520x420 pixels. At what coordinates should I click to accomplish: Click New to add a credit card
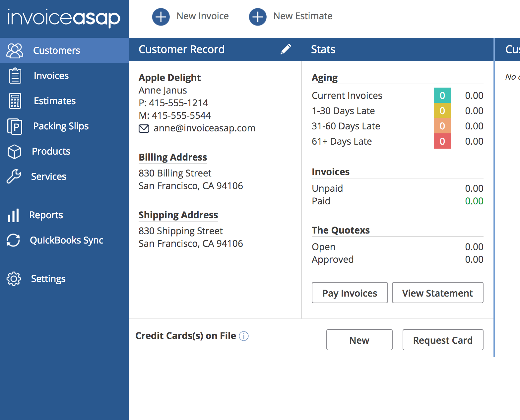(x=359, y=340)
